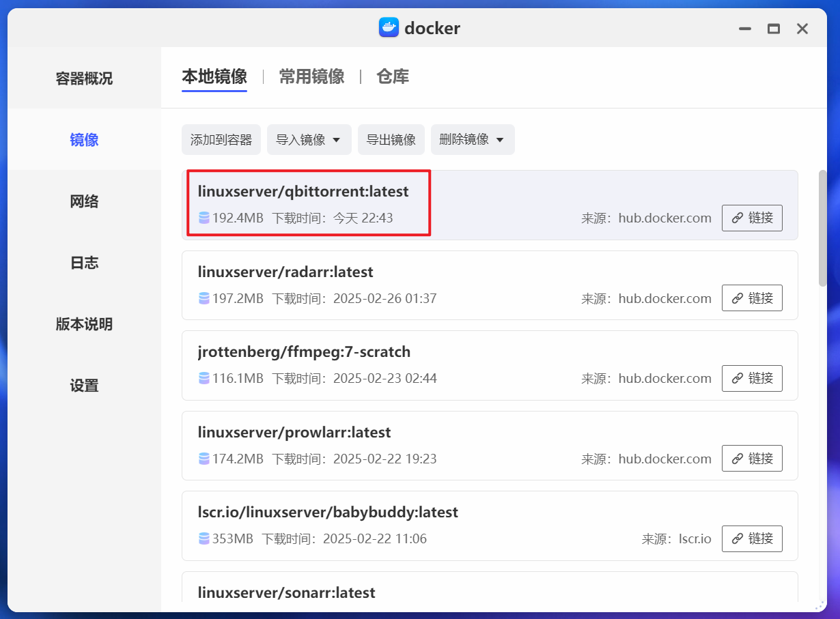
Task: Open the 删除镜像 dropdown
Action: [473, 140]
